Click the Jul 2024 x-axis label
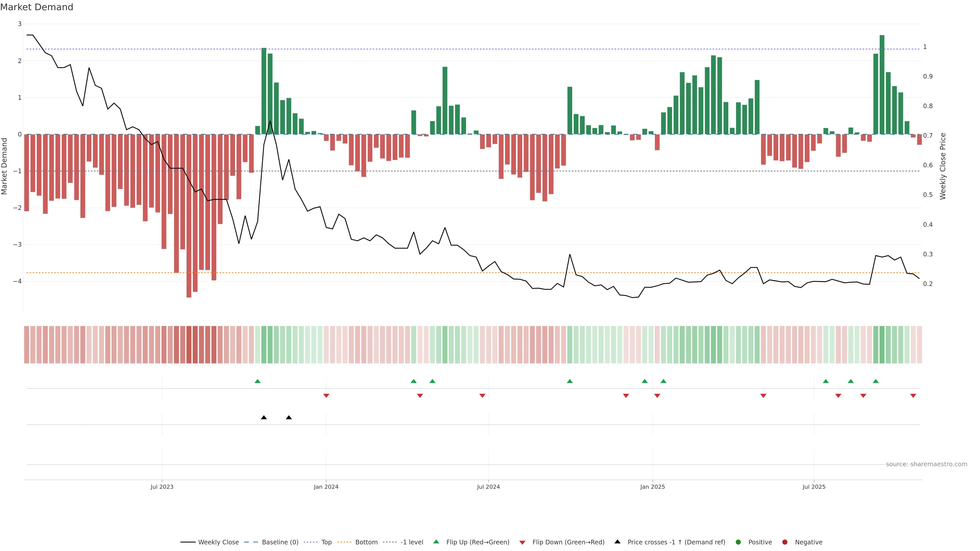Screen dimensions: 980x551 pyautogui.click(x=488, y=487)
